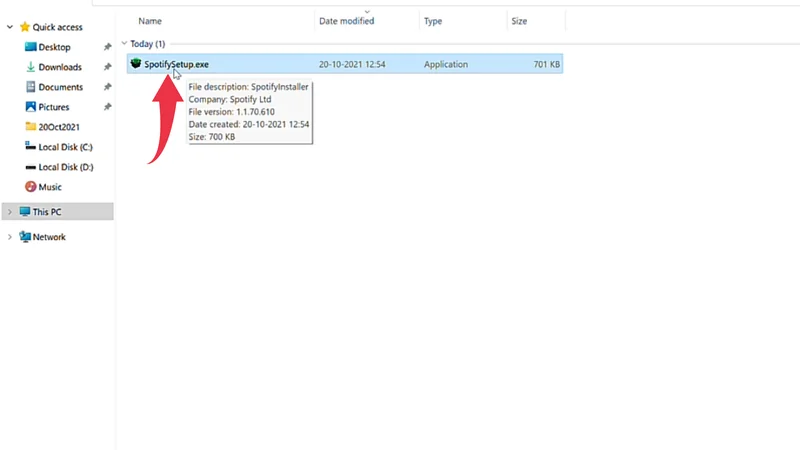Collapse the Quick access tree chevron
The width and height of the screenshot is (800, 450).
10,27
